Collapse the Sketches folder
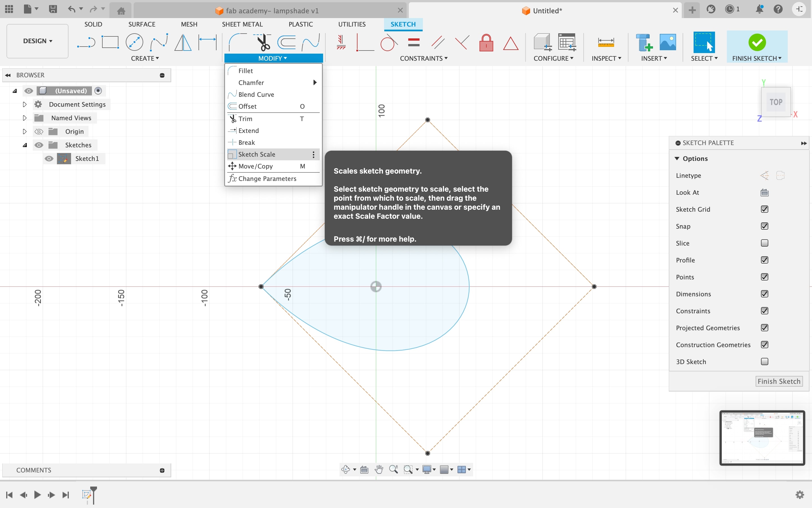 pos(25,145)
